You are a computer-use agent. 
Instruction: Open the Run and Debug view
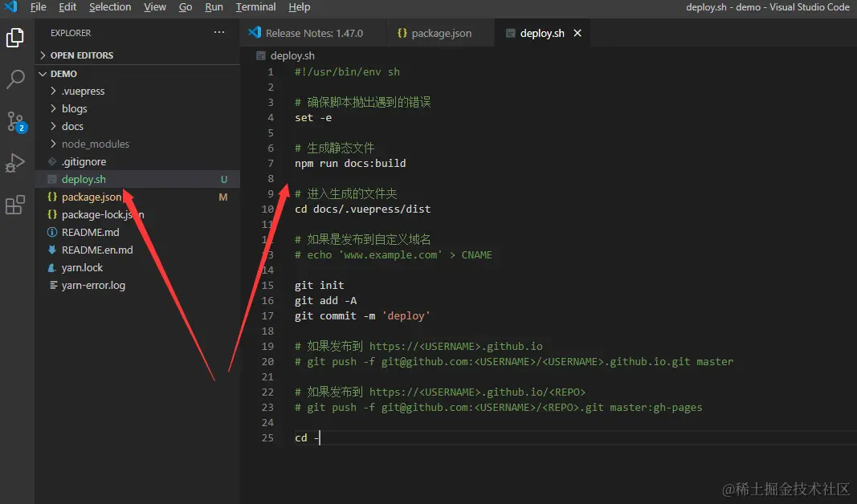pos(14,163)
